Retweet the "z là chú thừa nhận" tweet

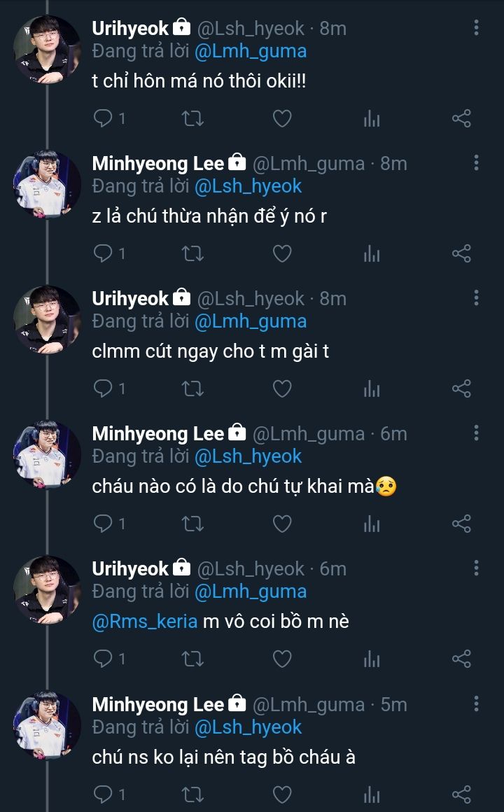click(x=192, y=253)
